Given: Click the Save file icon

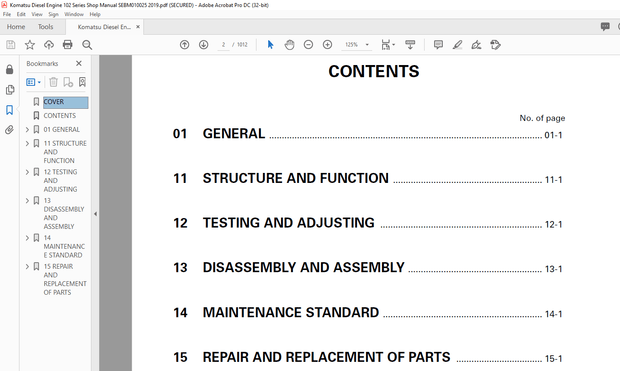Looking at the screenshot, I should (x=11, y=45).
